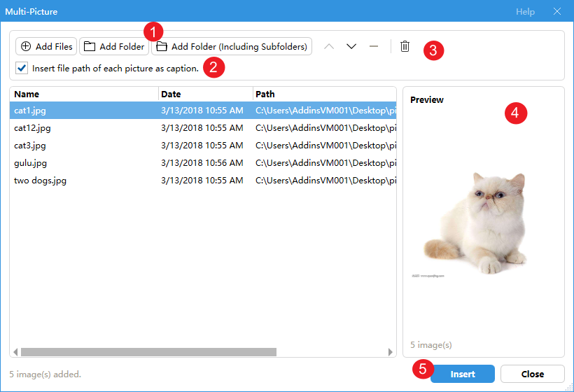The height and width of the screenshot is (392, 574).
Task: Click the Add Folder button
Action: (x=114, y=46)
